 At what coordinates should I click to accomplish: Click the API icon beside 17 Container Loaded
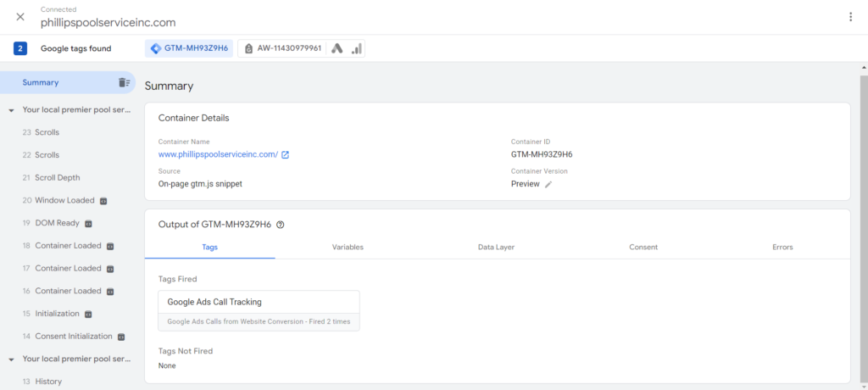[110, 269]
